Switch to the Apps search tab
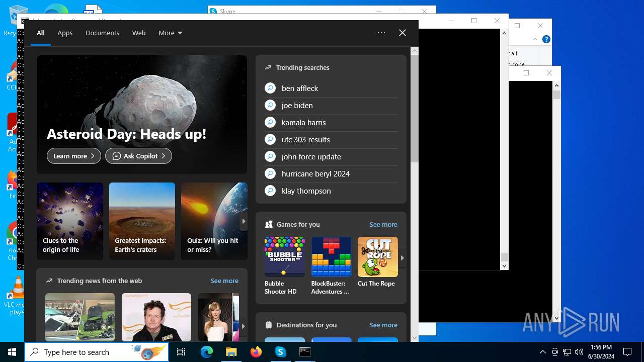The height and width of the screenshot is (362, 644). tap(65, 33)
